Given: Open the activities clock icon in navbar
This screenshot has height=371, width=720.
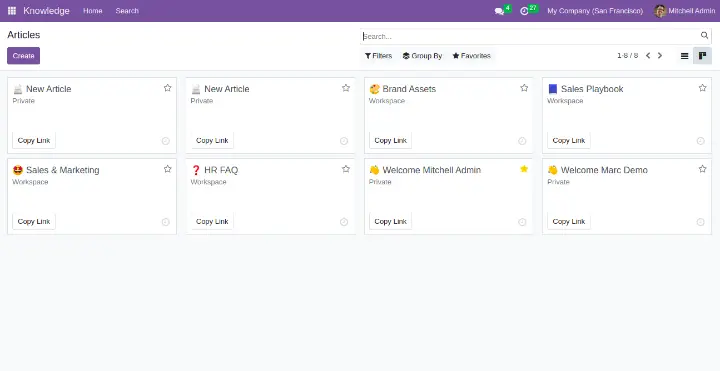Looking at the screenshot, I should (x=524, y=11).
